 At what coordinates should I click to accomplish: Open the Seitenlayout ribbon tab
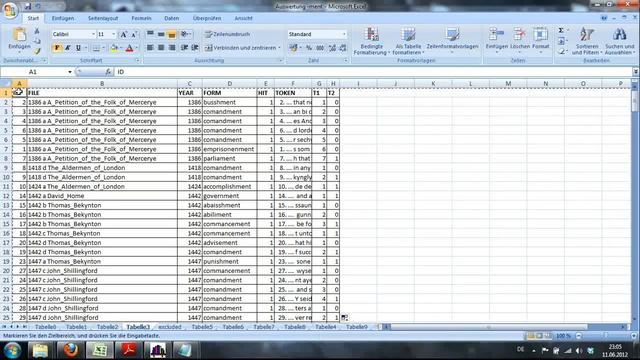click(103, 18)
